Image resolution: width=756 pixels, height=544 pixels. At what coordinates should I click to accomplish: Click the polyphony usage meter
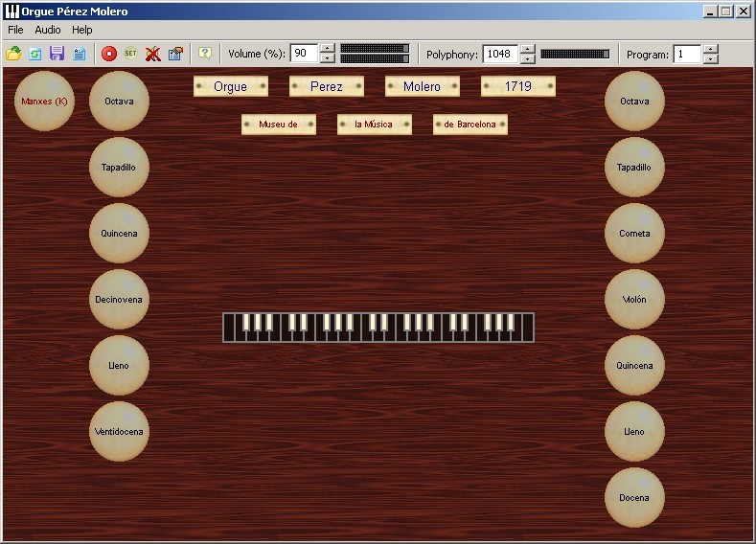coord(575,54)
